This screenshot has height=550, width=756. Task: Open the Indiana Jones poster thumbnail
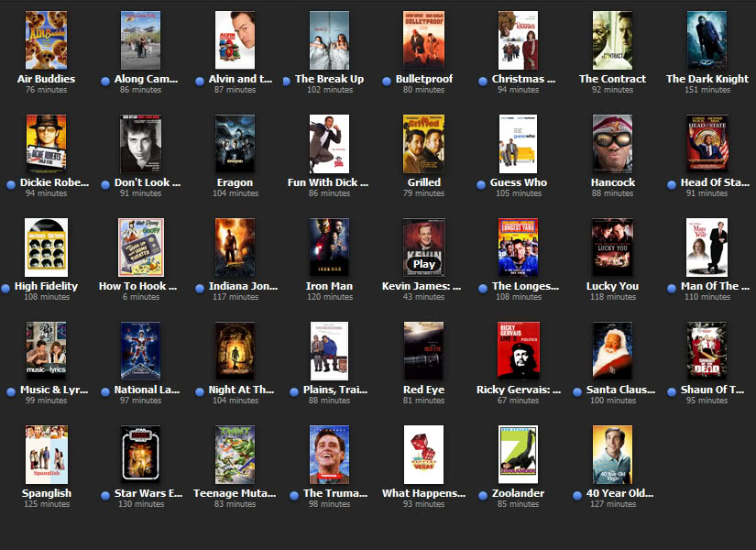point(235,247)
